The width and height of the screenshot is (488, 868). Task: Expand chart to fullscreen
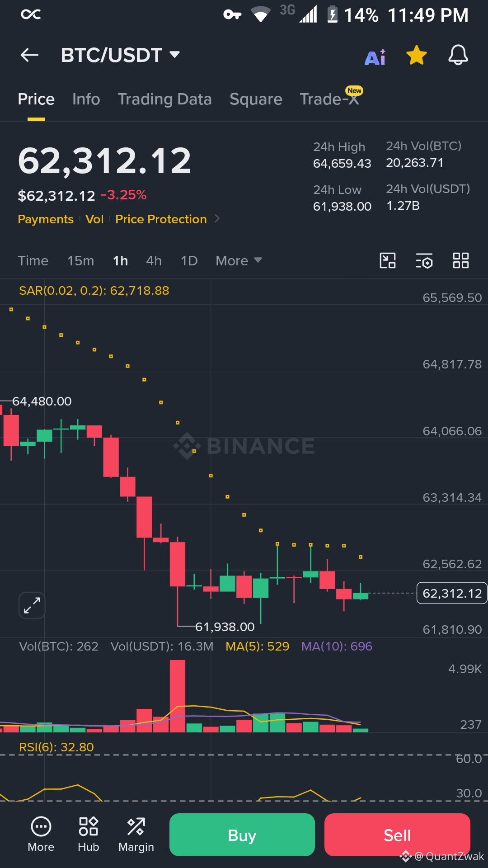[32, 605]
